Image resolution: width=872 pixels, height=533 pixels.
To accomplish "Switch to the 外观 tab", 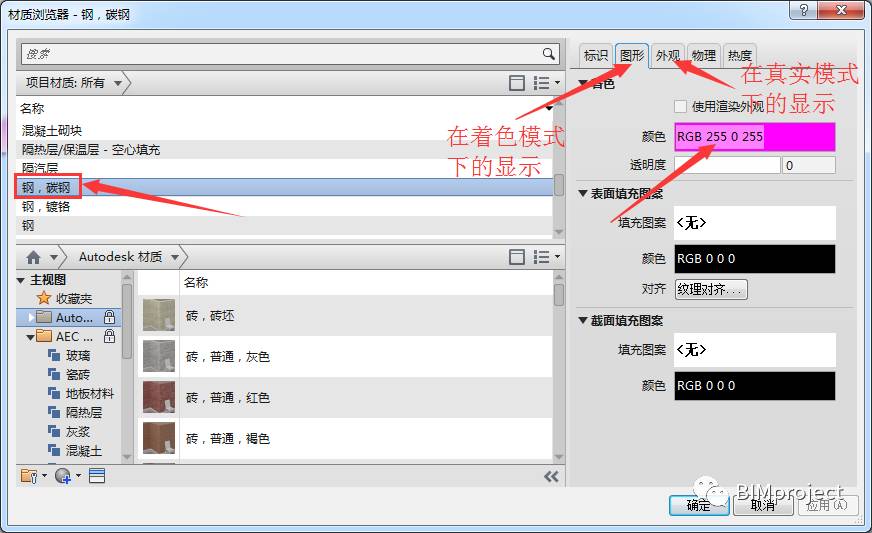I will [668, 56].
